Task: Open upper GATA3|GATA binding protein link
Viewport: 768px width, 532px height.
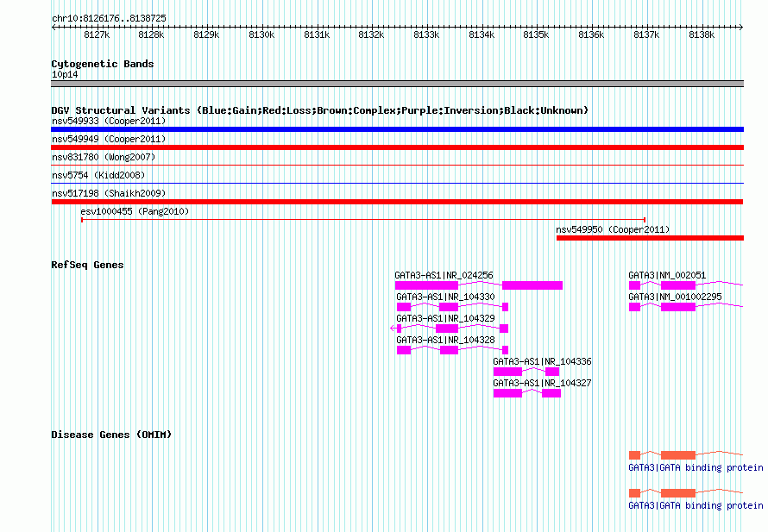Action: click(696, 468)
